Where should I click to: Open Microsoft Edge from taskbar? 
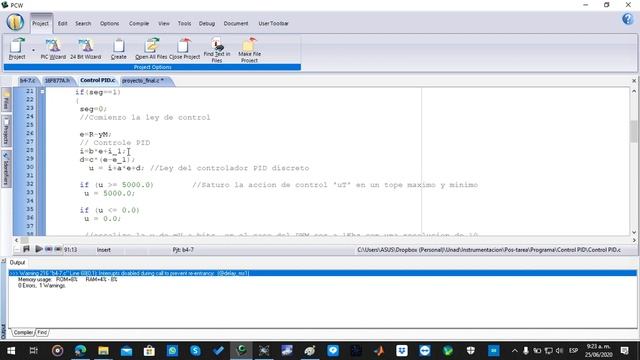point(80,351)
